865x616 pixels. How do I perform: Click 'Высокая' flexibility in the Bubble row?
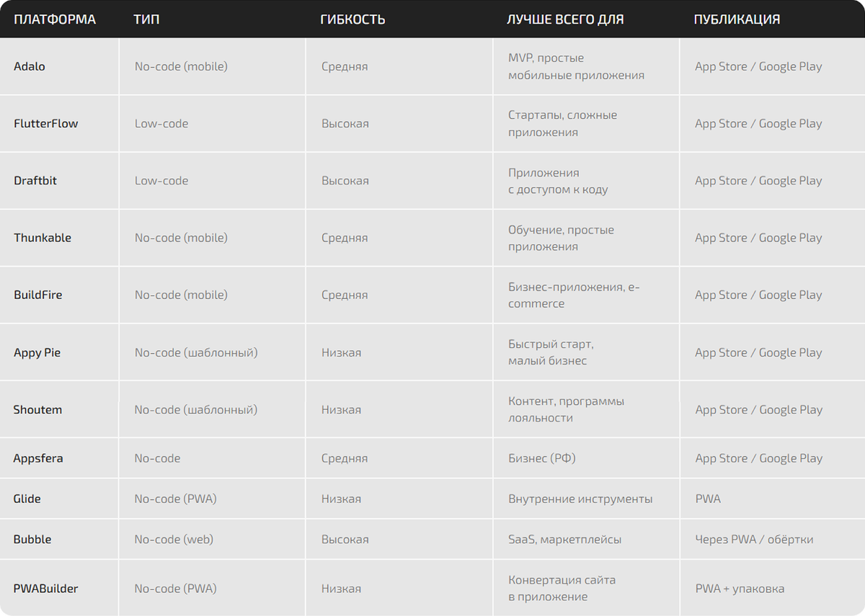click(345, 539)
